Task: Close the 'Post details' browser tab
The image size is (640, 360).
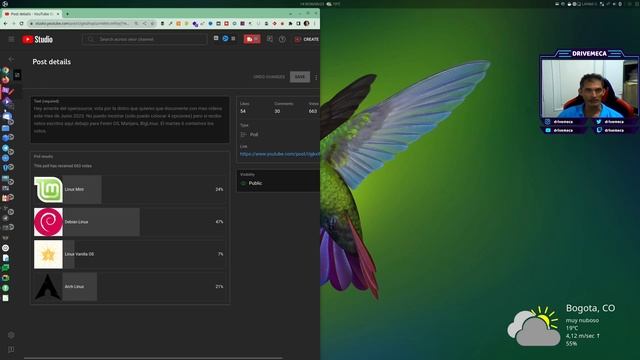Action: pyautogui.click(x=58, y=14)
